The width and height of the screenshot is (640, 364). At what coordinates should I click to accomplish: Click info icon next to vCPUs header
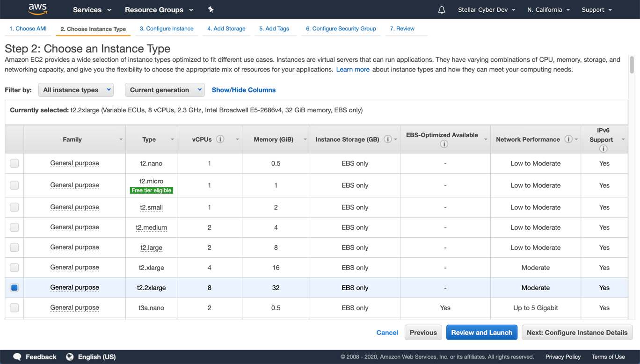coord(220,139)
